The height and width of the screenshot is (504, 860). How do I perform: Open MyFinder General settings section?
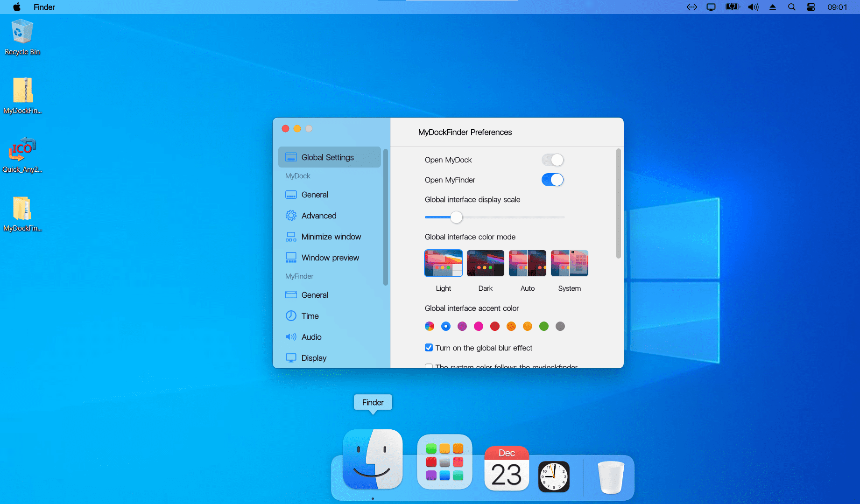tap(330, 295)
